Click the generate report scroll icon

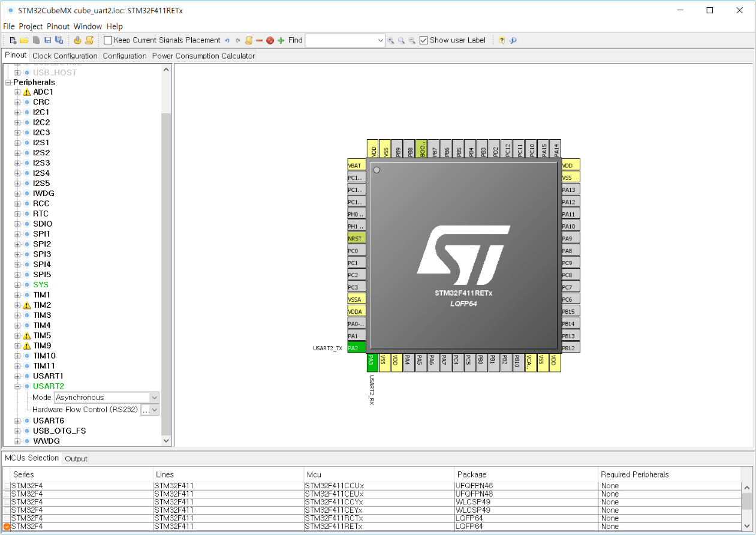tap(88, 40)
